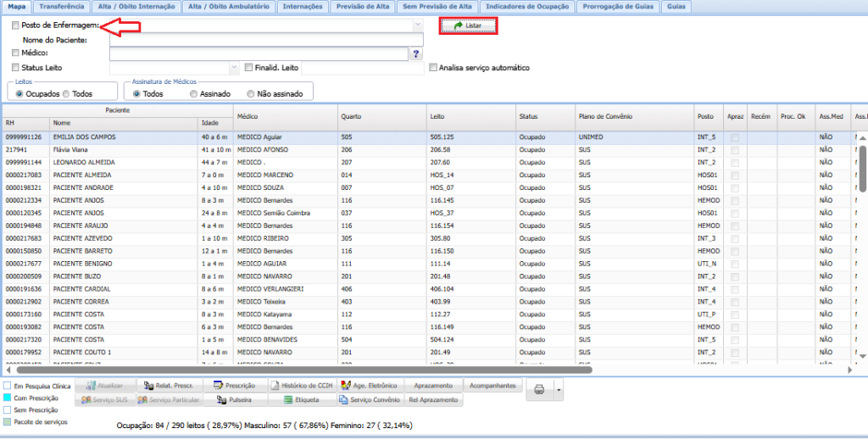Viewport: 868px width, 440px height.
Task: Open the printer options dropdown arrow
Action: (559, 390)
